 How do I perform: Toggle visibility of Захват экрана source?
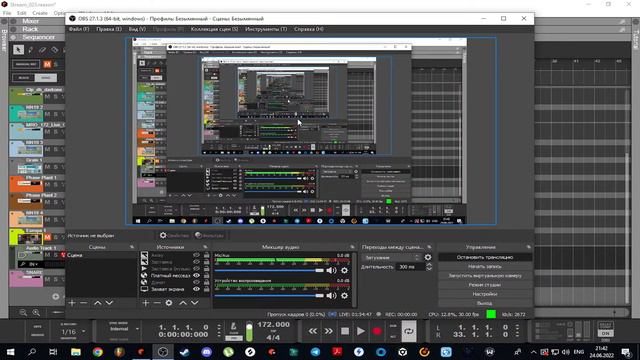[x=196, y=289]
